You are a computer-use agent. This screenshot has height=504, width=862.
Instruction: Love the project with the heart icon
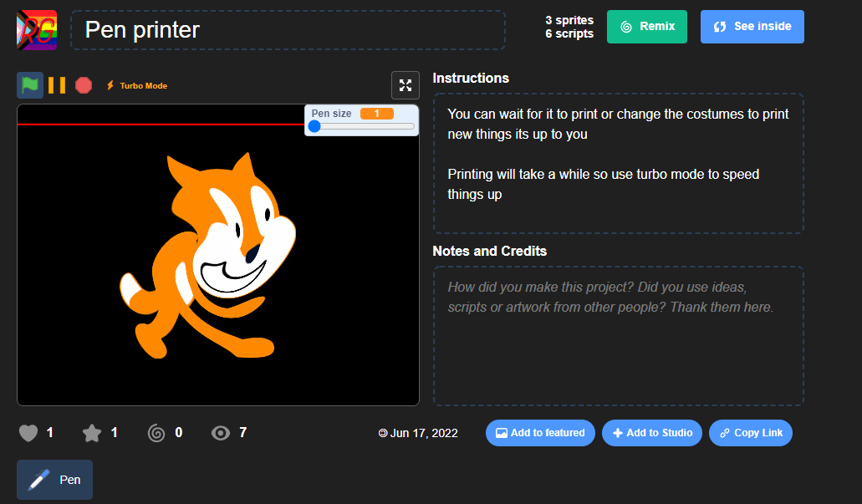(28, 433)
